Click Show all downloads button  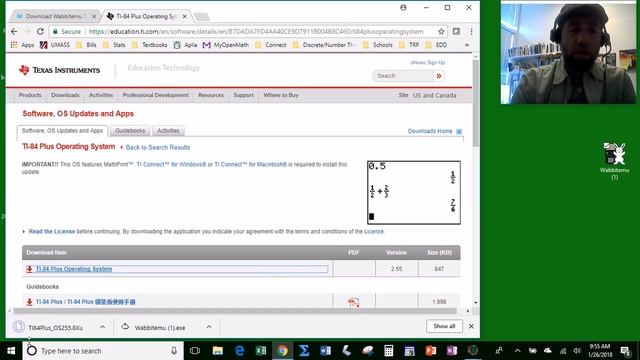coord(444,327)
